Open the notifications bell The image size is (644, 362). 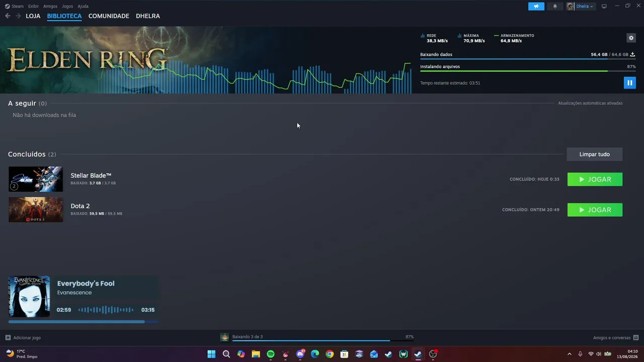pos(555,6)
